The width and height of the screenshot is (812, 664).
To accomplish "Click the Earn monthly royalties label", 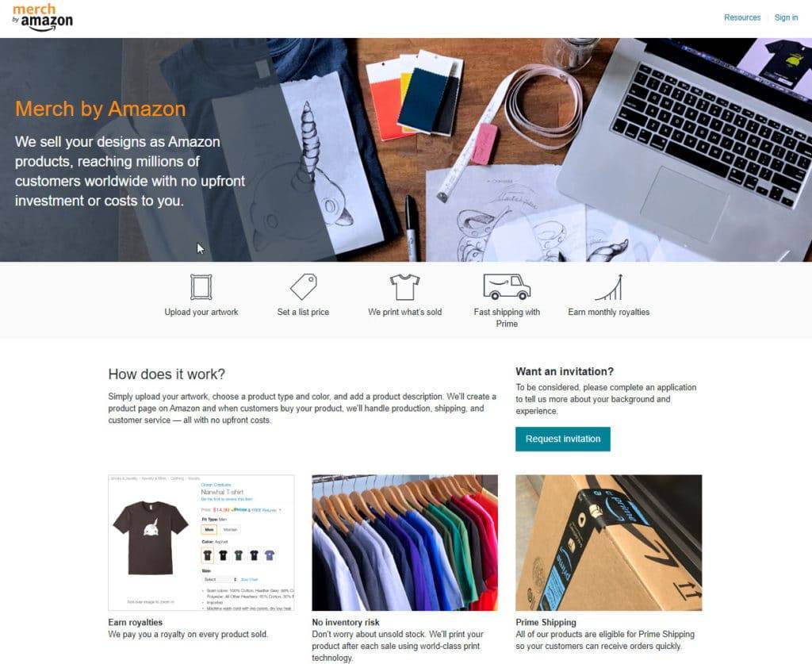I will tap(608, 313).
